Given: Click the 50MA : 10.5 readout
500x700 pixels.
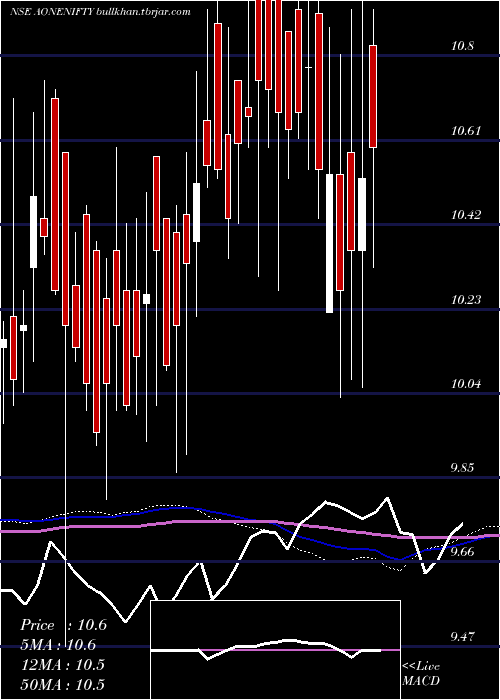Looking at the screenshot, I should (x=62, y=684).
